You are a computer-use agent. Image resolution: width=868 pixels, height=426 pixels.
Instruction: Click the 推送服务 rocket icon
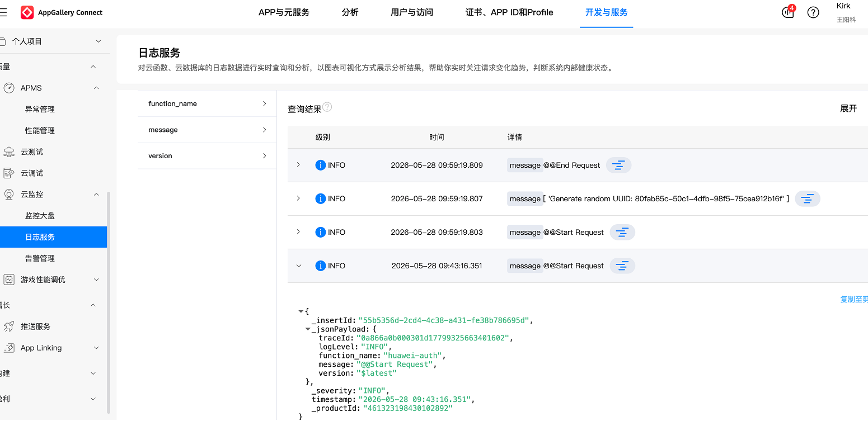coord(9,326)
